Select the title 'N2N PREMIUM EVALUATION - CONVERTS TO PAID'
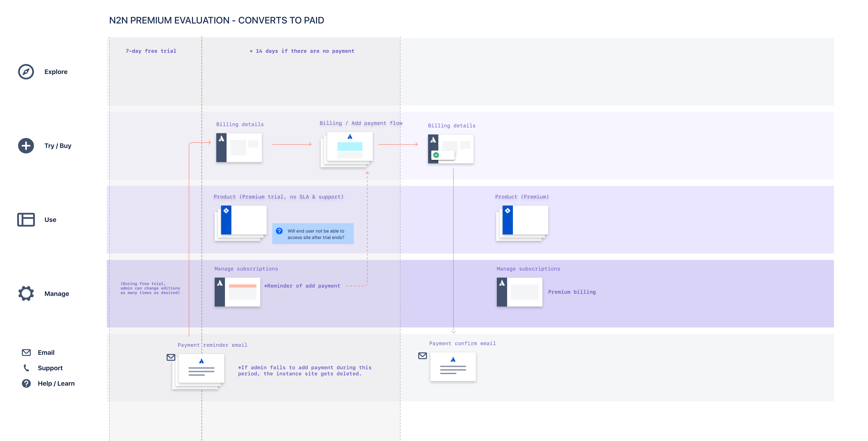 [216, 20]
